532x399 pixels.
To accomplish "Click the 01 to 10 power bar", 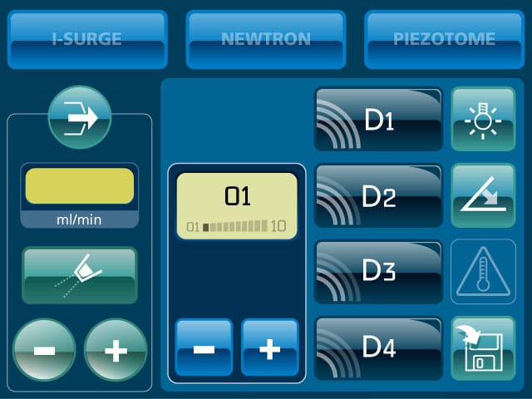I will tap(236, 226).
